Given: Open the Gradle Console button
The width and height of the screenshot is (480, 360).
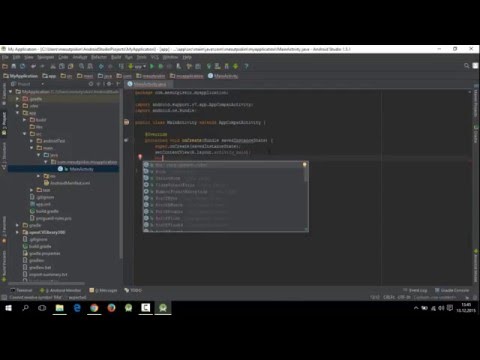Looking at the screenshot, I should coord(452,290).
